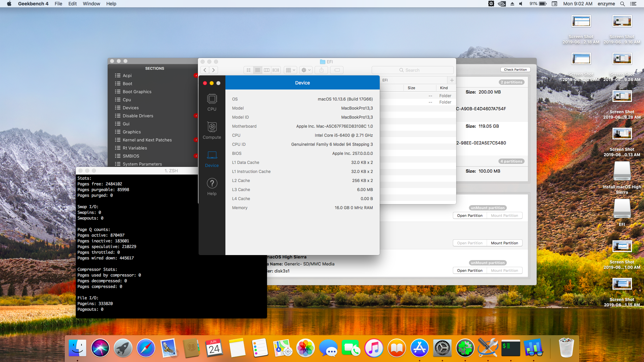Open Launchpad from the Dock
Viewport: 644px width, 362px height.
point(123,348)
